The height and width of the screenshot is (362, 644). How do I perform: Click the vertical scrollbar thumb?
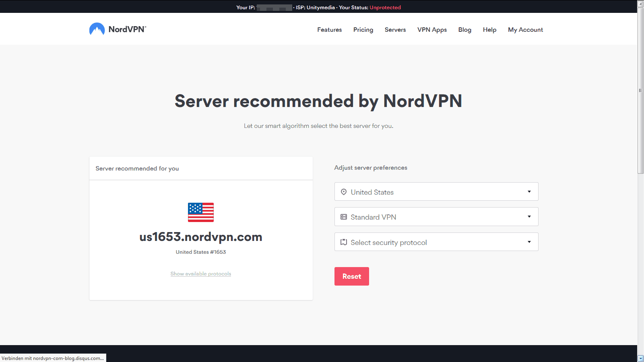tap(640, 90)
